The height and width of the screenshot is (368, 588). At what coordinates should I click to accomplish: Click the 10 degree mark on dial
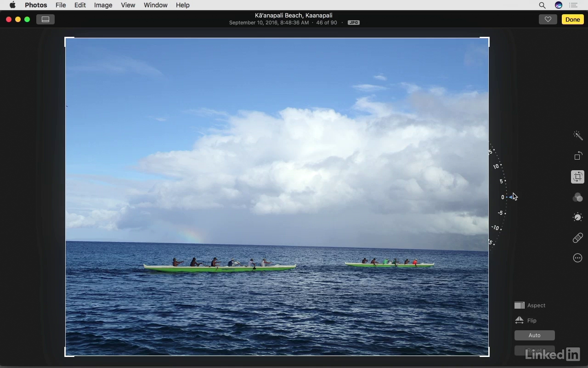(x=496, y=167)
